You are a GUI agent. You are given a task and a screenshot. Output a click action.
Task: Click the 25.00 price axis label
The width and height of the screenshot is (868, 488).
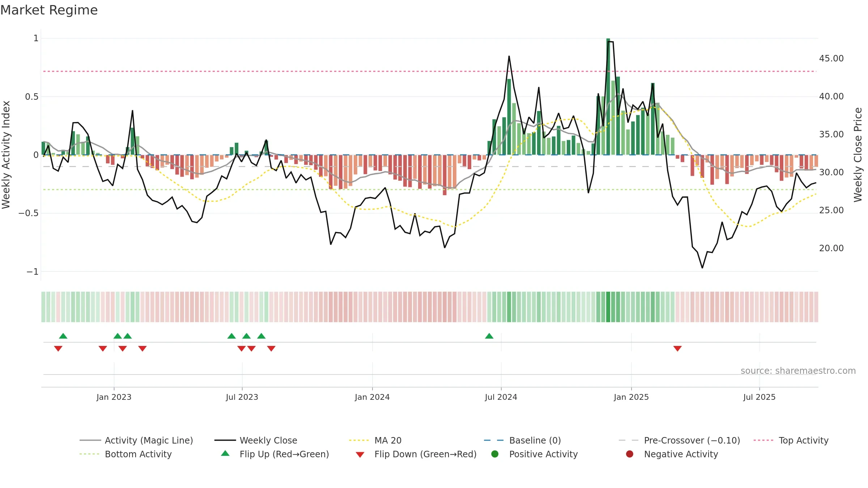click(x=831, y=210)
